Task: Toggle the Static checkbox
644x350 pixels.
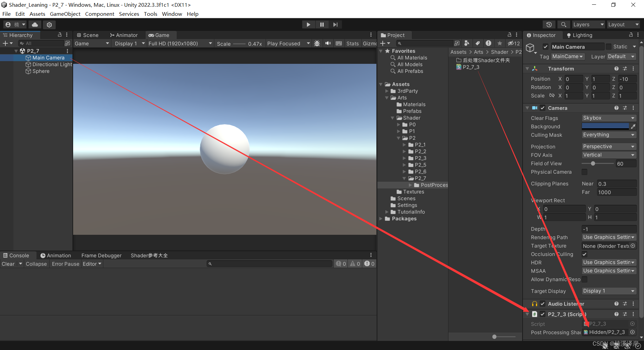Action: coord(608,47)
